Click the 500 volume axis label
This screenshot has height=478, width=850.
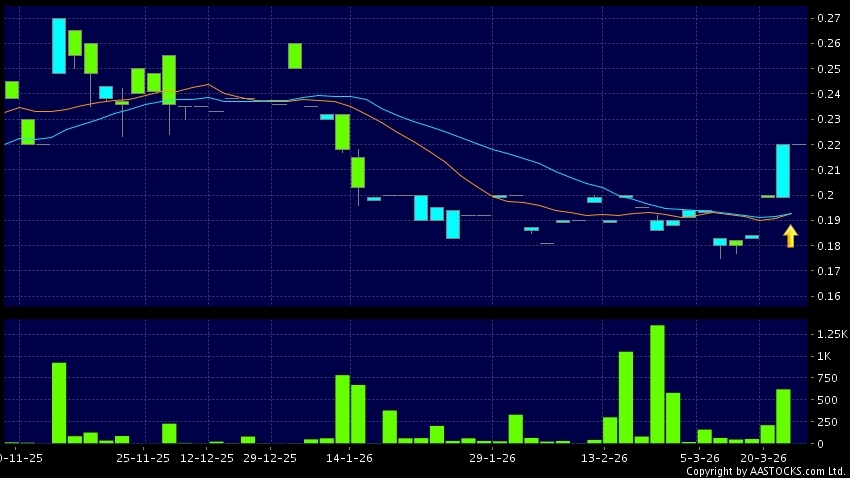828,400
